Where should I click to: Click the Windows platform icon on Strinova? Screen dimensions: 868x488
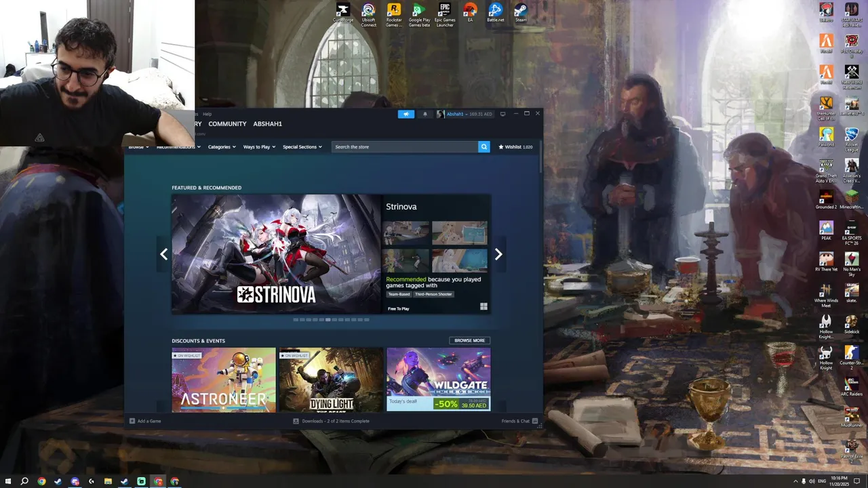(484, 306)
